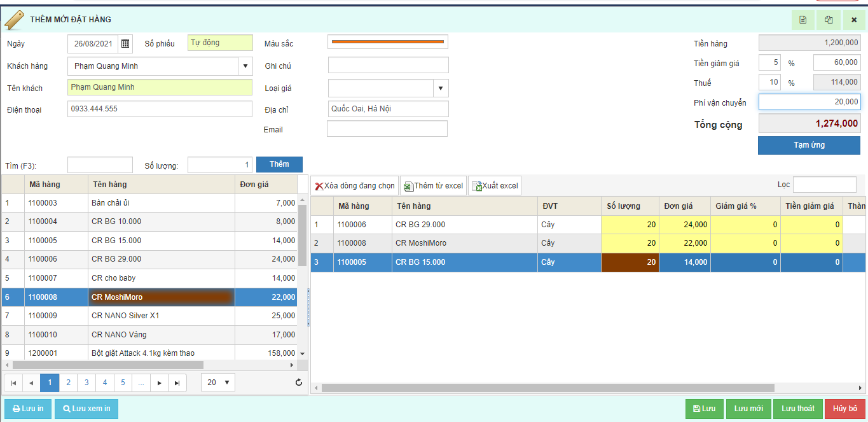868x422 pixels.
Task: Click the green Lưu mới button
Action: [x=748, y=409]
